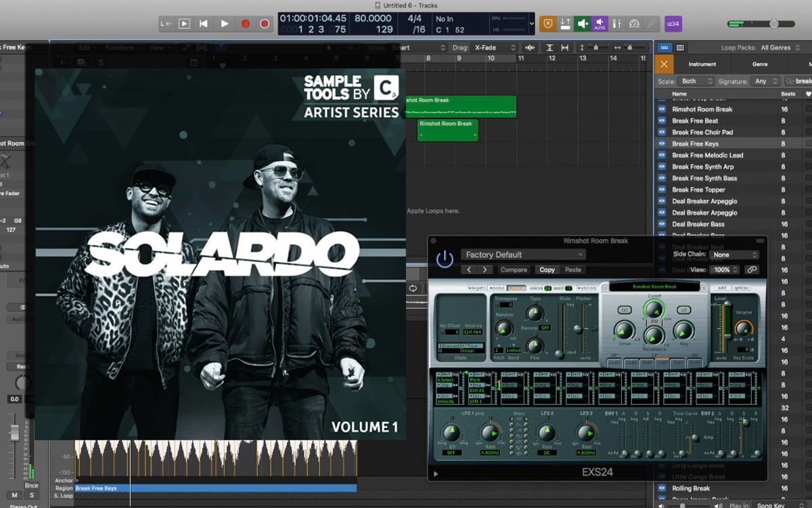Image resolution: width=812 pixels, height=508 pixels.
Task: Click the EXS24 options button
Action: (x=742, y=289)
